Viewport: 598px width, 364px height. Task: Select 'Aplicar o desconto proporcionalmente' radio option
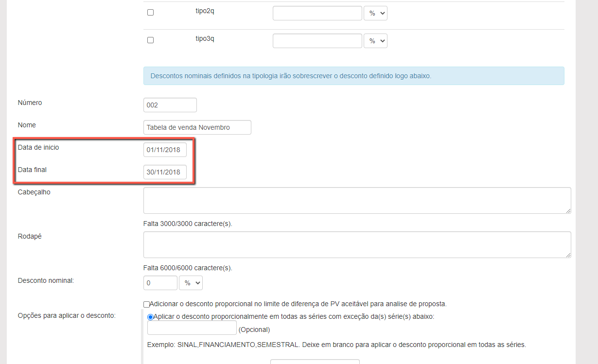click(x=150, y=317)
